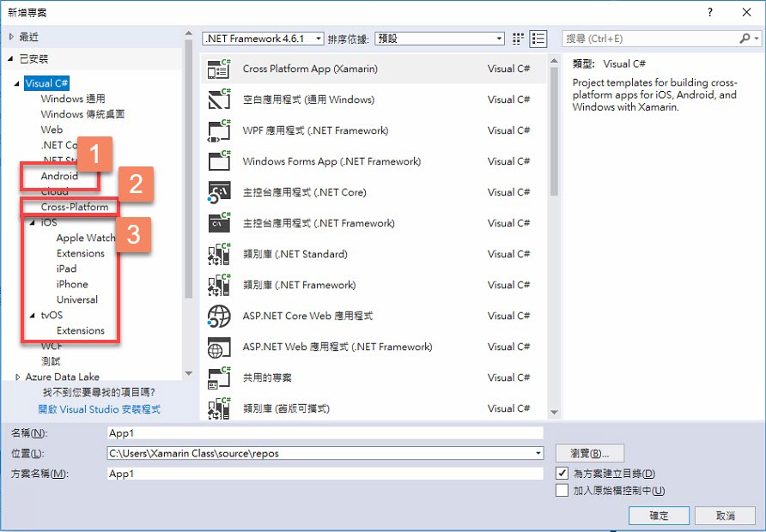The width and height of the screenshot is (766, 532).
Task: Select the Universal category
Action: (77, 299)
